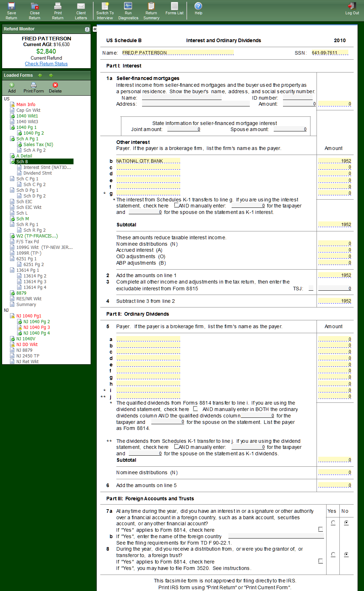Select No for foreign trust question 8
Viewport: 364px width, 591px height.
click(x=346, y=555)
